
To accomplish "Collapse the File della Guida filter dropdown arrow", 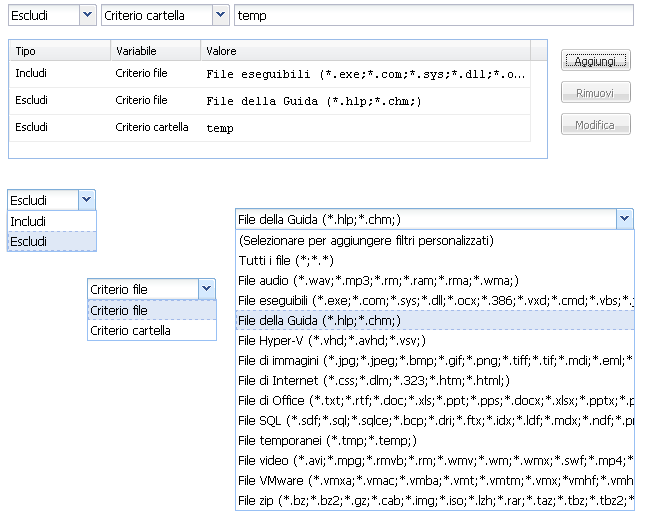I will (x=625, y=219).
